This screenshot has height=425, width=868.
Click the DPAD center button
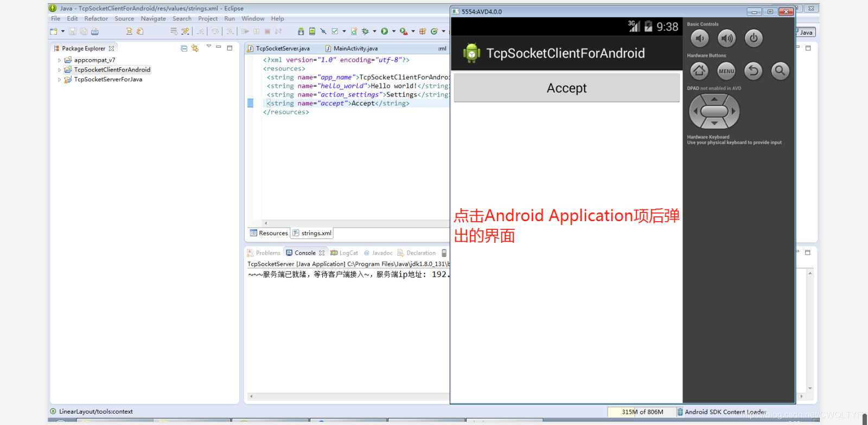714,111
